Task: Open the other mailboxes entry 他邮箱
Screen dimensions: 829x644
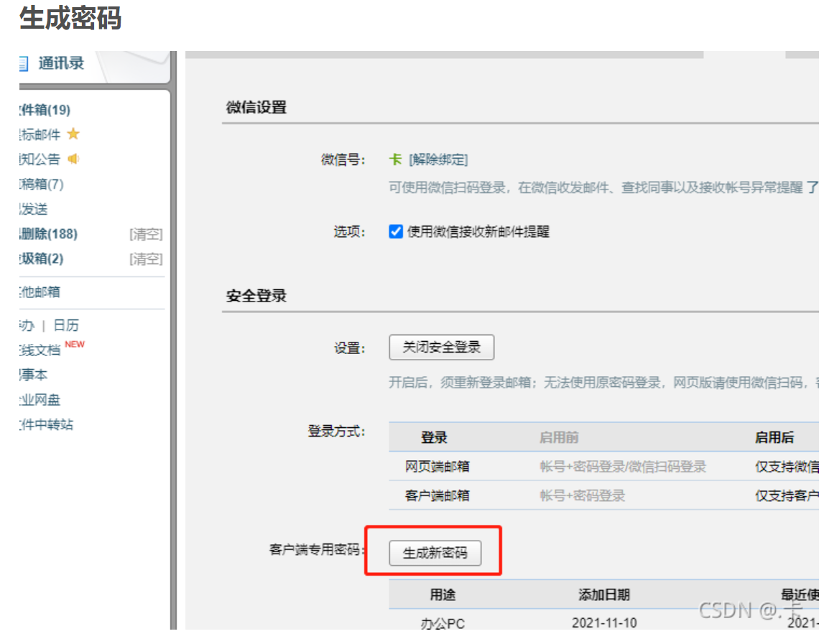Action: click(40, 291)
